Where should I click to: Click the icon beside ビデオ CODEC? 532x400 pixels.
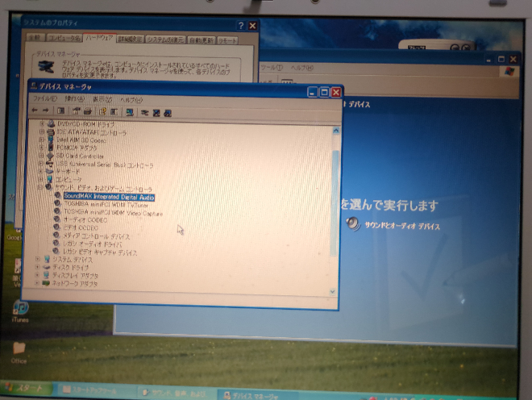(x=56, y=227)
